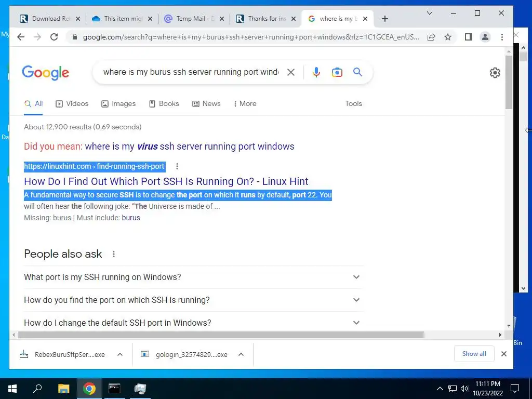Switch to Temp Mail tab
Screen dimensions: 532x399
[194, 19]
